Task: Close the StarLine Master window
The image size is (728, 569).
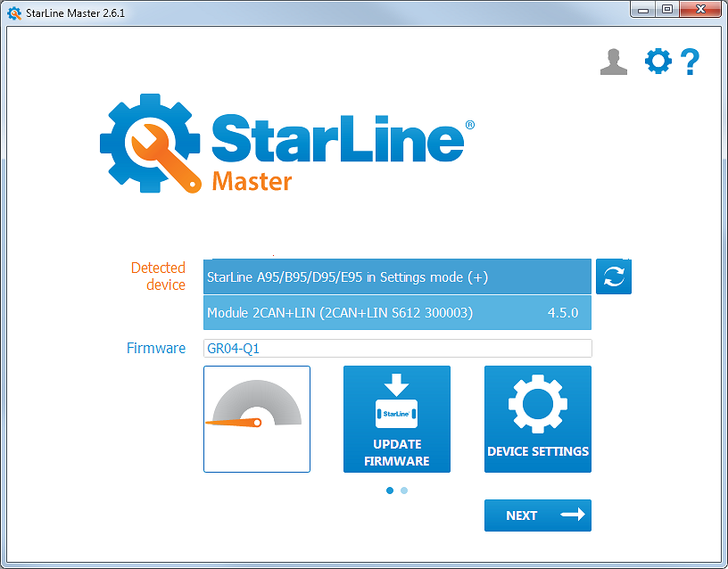Action: coord(700,9)
